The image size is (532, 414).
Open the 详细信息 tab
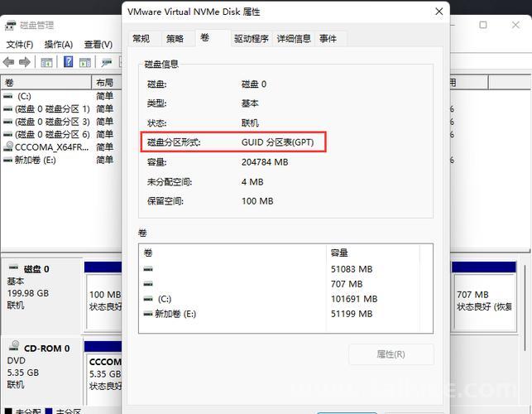(x=294, y=39)
